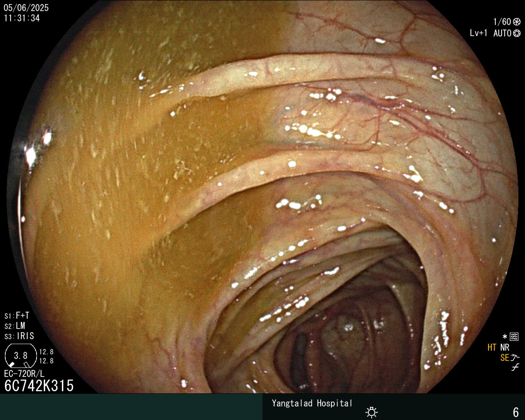Click the iris aperture icon beside AUTO
The height and width of the screenshot is (420, 525).
(517, 33)
